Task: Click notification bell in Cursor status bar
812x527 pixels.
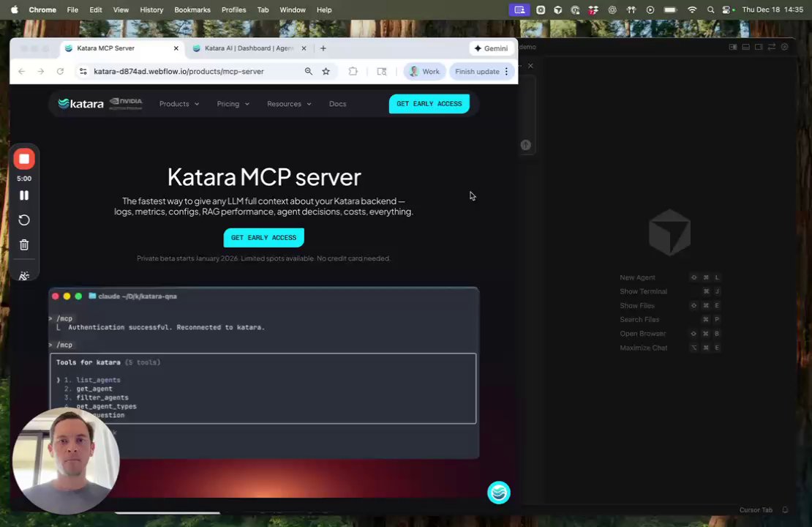Action: point(785,510)
